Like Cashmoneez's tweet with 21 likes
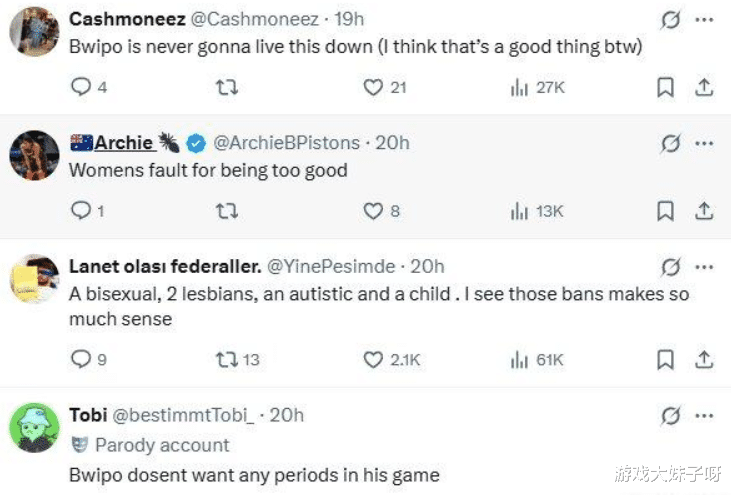 click(x=373, y=87)
